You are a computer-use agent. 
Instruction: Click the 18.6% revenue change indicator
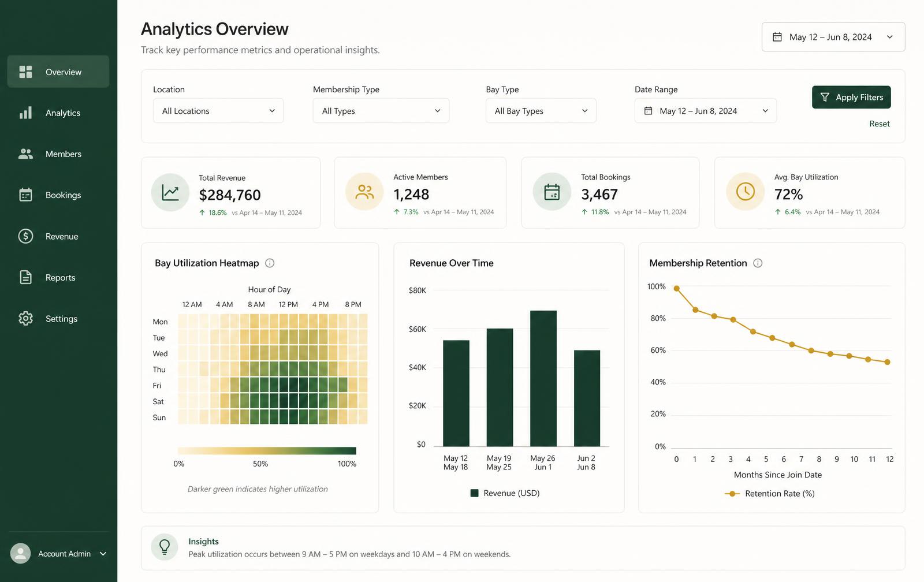213,212
